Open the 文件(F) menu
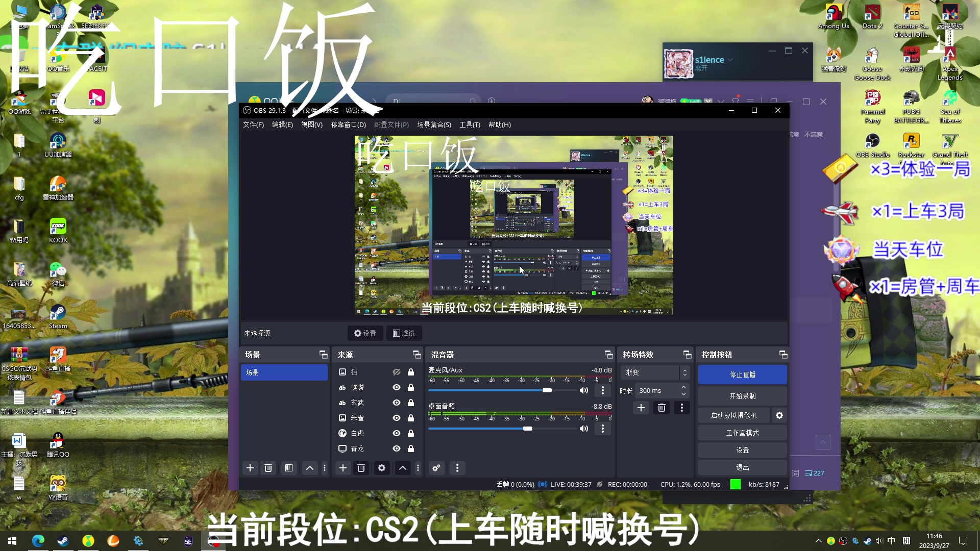The width and height of the screenshot is (980, 551). (x=254, y=124)
